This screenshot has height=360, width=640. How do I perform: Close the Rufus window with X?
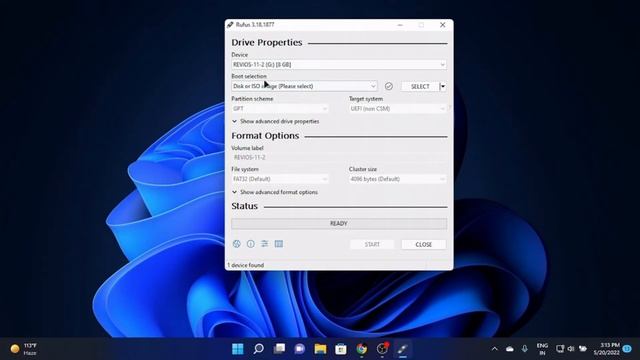[x=442, y=25]
